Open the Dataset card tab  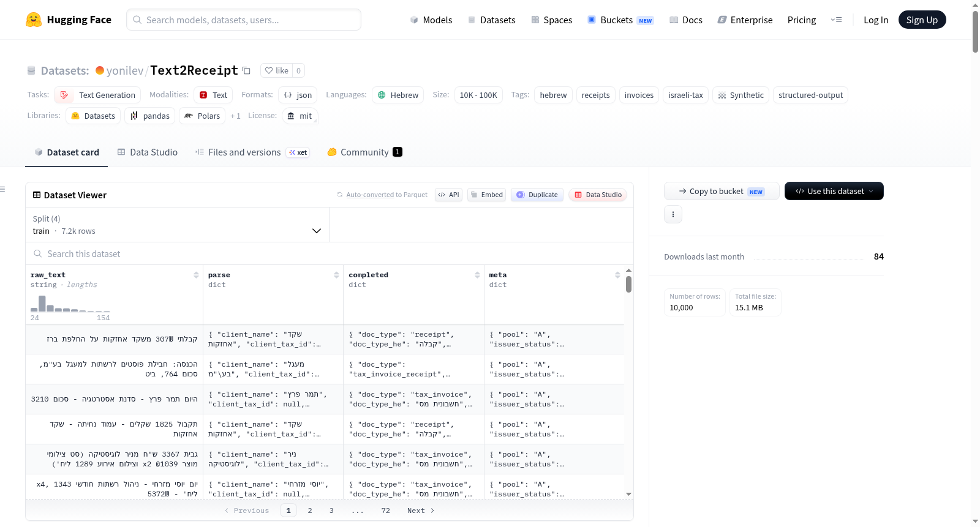pos(67,152)
